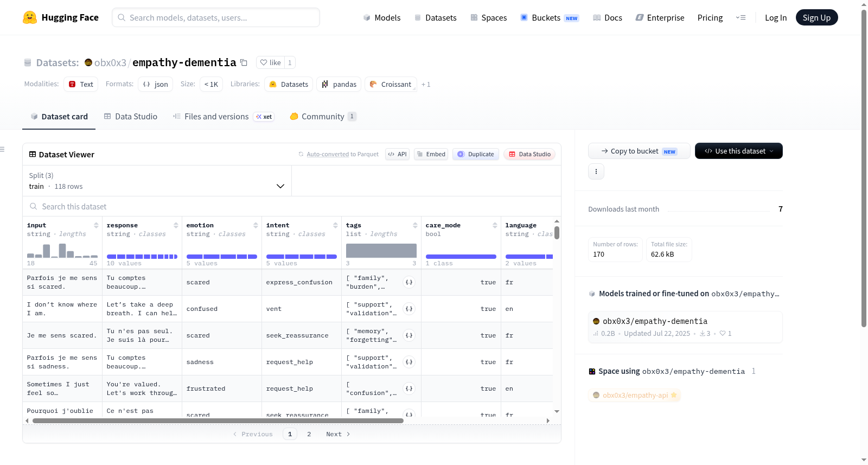868x465 pixels.
Task: Focus the Search this dataset field
Action: (292, 207)
